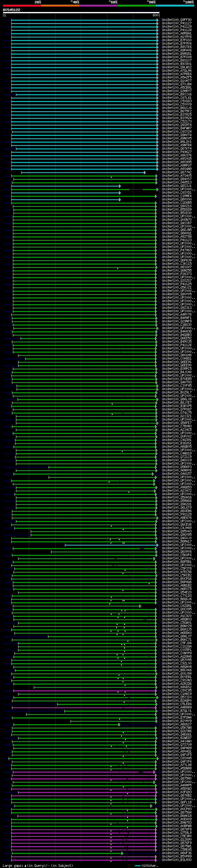Viewport: 197px width, 868px height.
Task: Select hit UniRef100_P41128
Action: (176, 30)
